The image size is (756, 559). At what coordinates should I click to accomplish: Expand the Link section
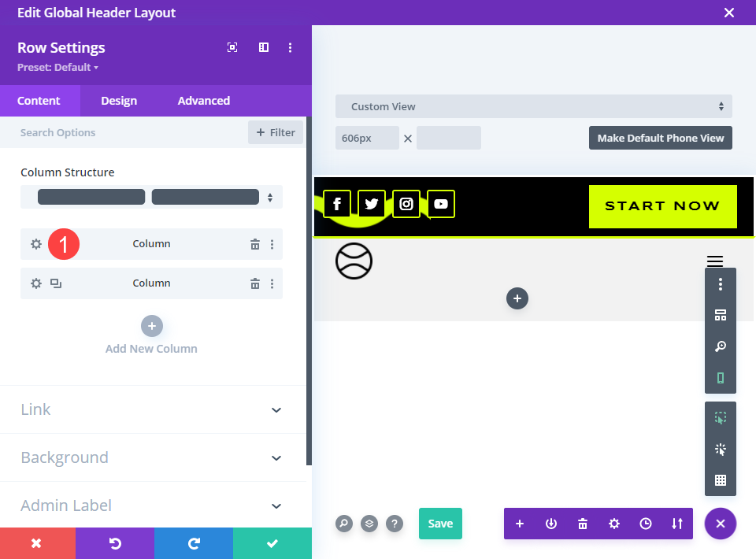[x=153, y=409]
